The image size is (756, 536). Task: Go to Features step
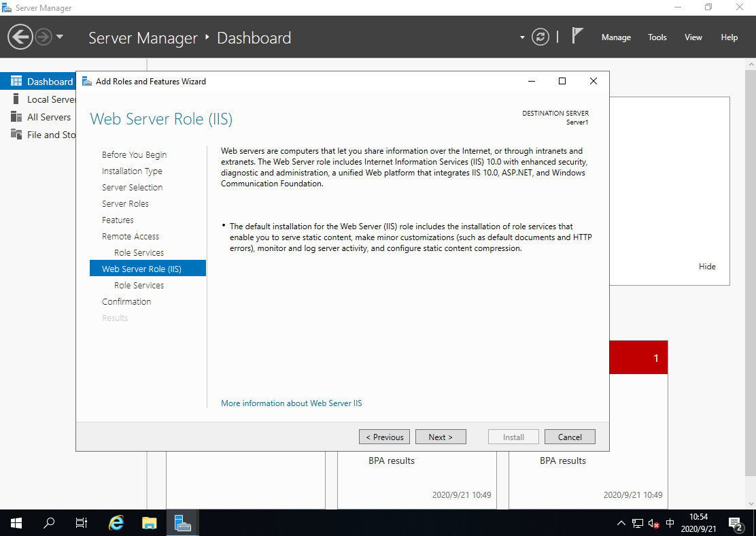[118, 220]
